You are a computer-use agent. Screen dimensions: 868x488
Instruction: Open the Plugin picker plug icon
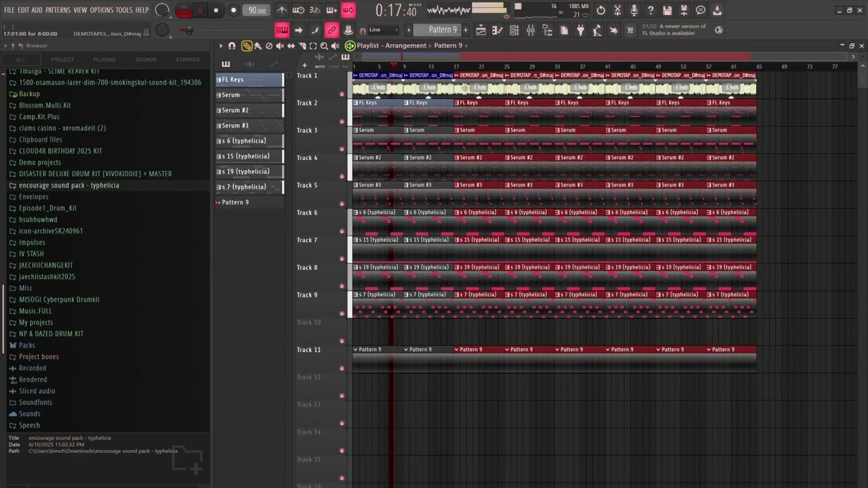[580, 30]
